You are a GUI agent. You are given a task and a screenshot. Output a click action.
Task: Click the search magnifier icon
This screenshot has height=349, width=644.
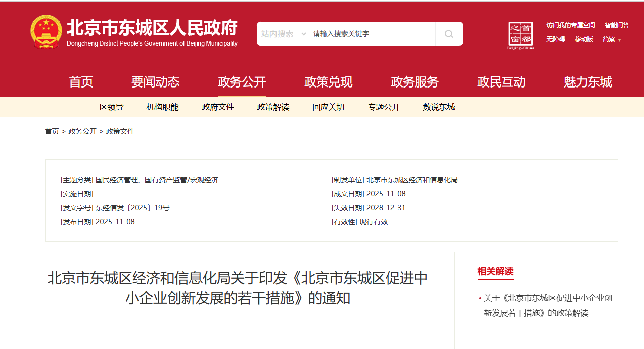pyautogui.click(x=448, y=34)
